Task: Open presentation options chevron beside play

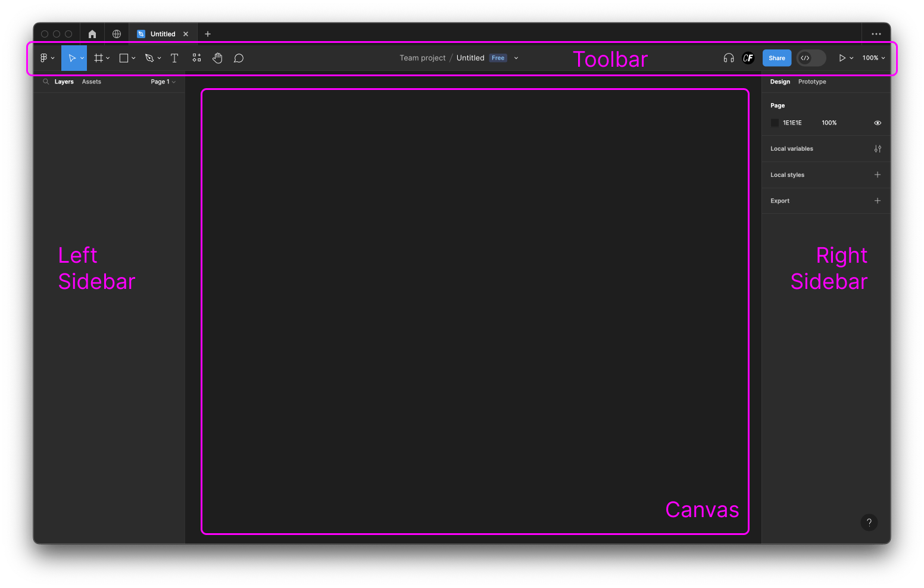Action: tap(852, 58)
